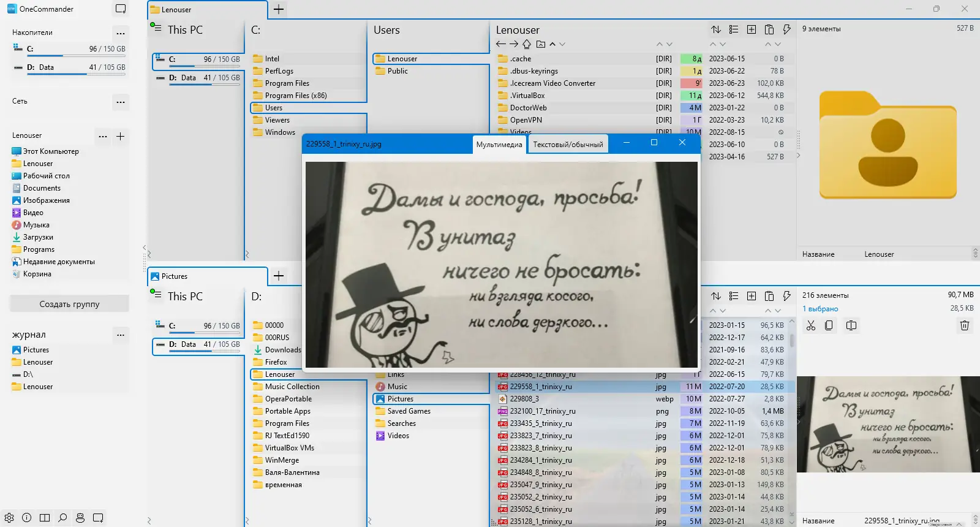Switch the dual-pane layout icon
The width and height of the screenshot is (980, 527).
(45, 518)
